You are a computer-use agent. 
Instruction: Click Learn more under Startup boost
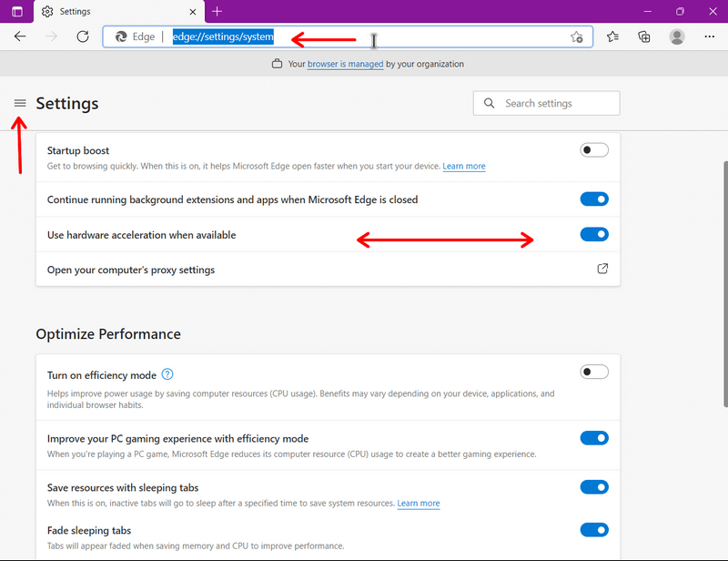(x=464, y=166)
